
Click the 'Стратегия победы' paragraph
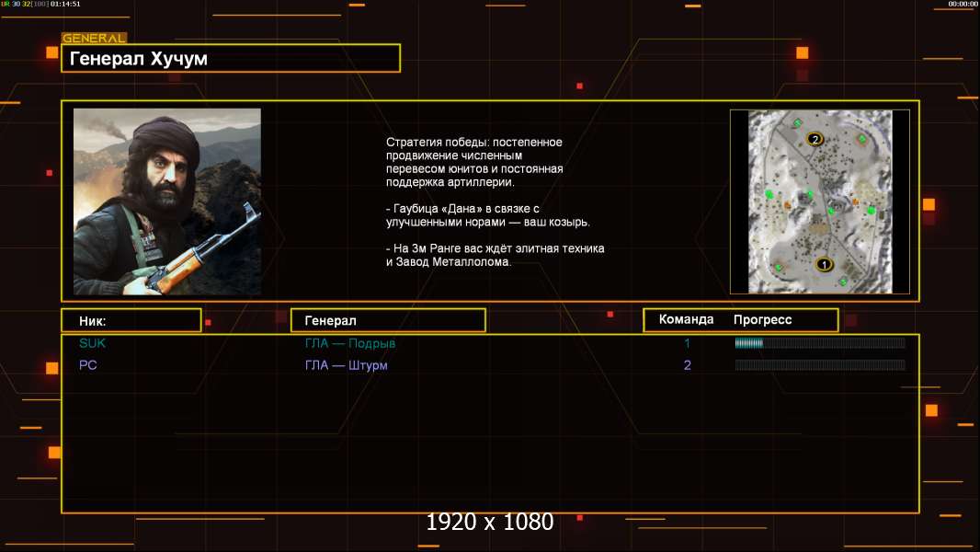474,162
